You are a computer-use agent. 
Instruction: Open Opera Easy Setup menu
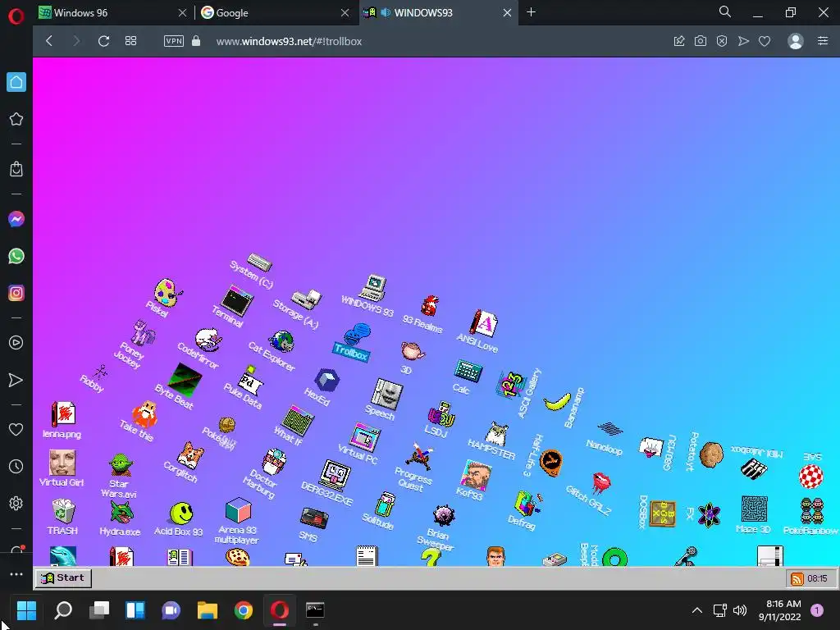(823, 41)
